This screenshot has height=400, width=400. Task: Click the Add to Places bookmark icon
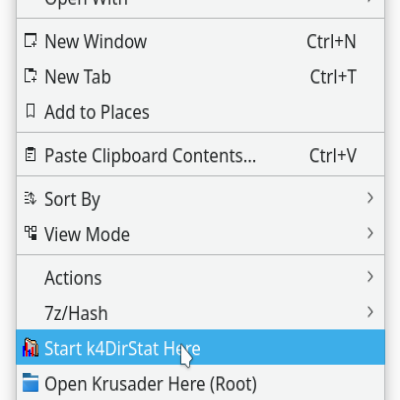[30, 111]
